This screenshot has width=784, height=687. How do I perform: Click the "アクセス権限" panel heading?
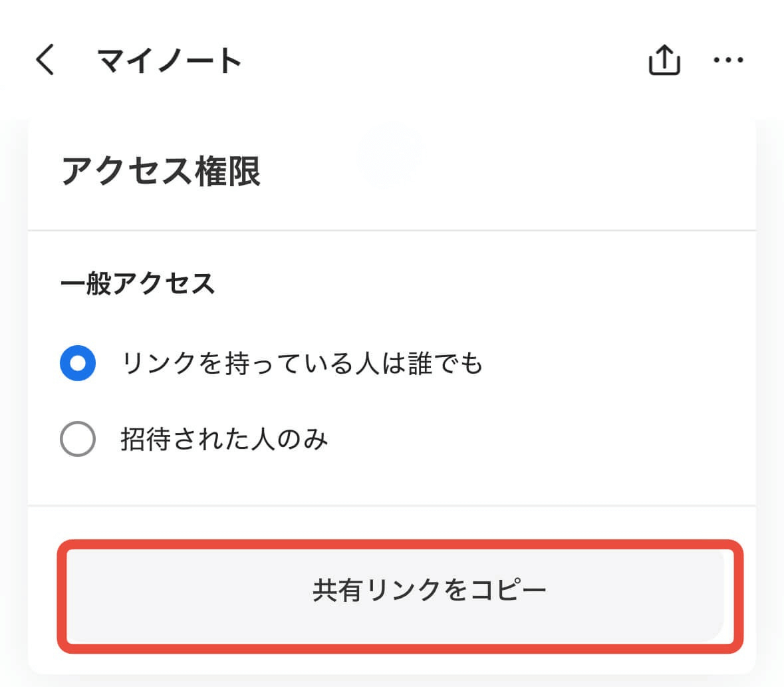(161, 171)
